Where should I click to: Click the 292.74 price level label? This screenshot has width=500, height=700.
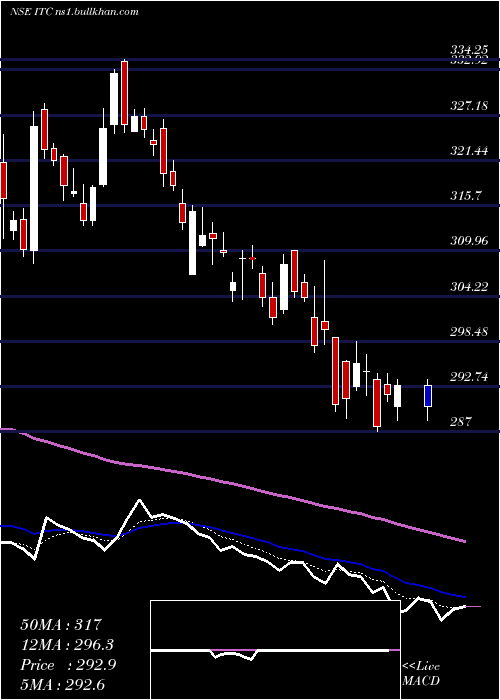pyautogui.click(x=469, y=377)
